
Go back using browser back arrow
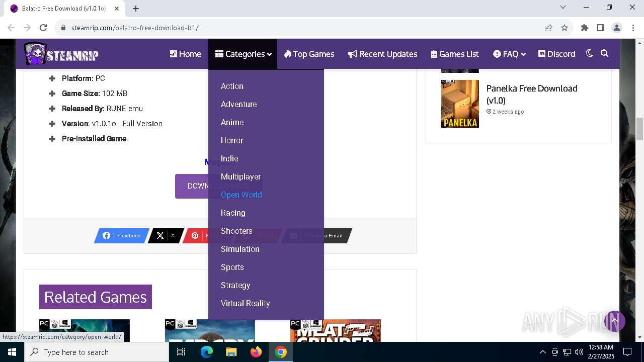click(11, 28)
